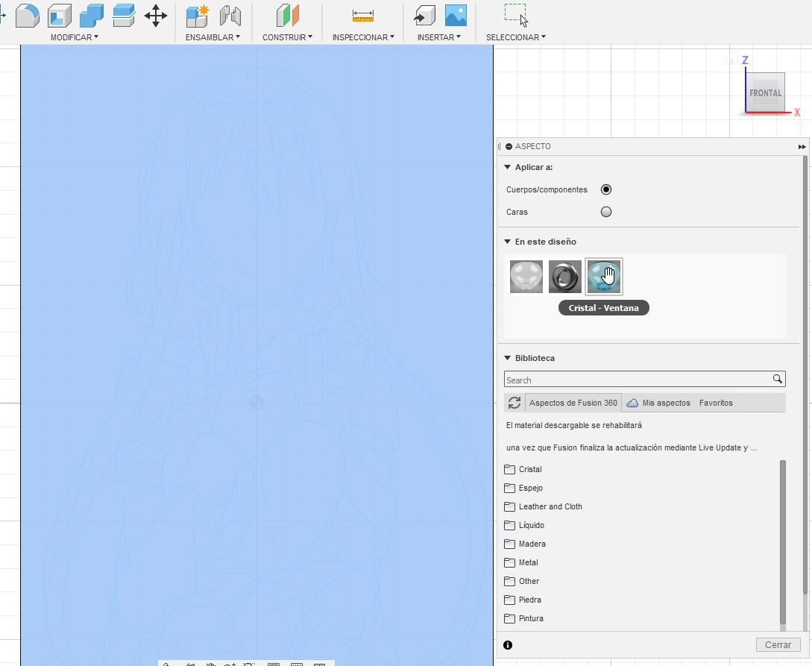Collapse the 'En este diseño' section

pyautogui.click(x=508, y=242)
